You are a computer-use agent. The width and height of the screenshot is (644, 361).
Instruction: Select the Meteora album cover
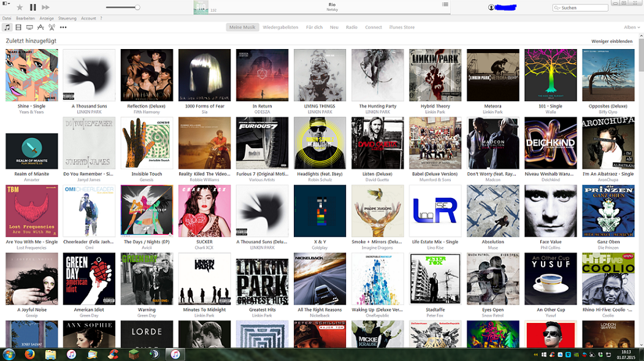click(493, 75)
